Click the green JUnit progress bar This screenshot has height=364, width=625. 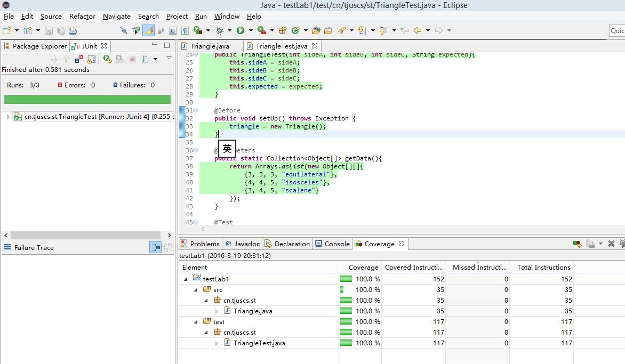(x=87, y=100)
